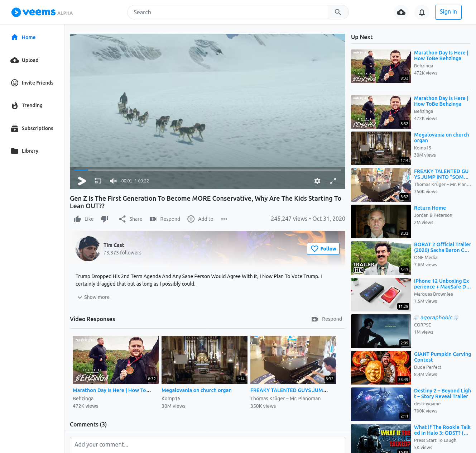Screen dimensions: 476x453
Task: Focus the Search input field
Action: pos(227,12)
